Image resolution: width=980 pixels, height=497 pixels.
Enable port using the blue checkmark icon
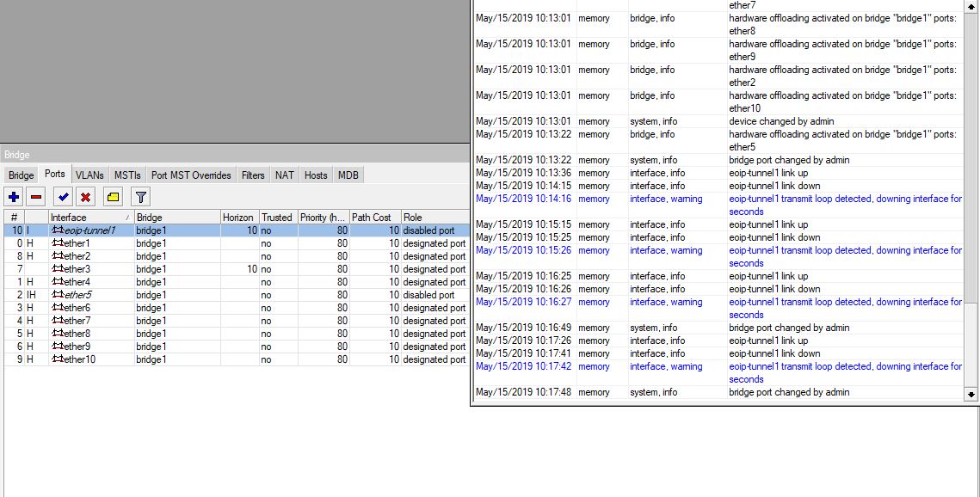[63, 197]
